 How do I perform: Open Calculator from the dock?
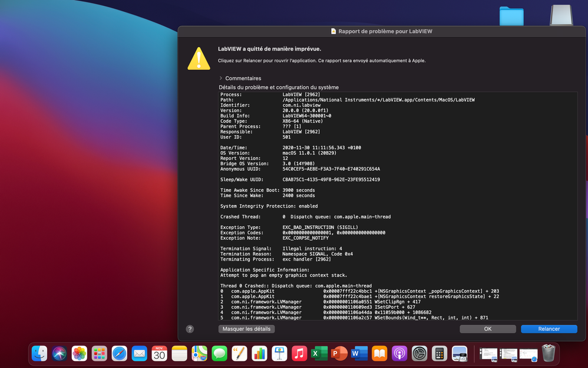[x=440, y=353]
